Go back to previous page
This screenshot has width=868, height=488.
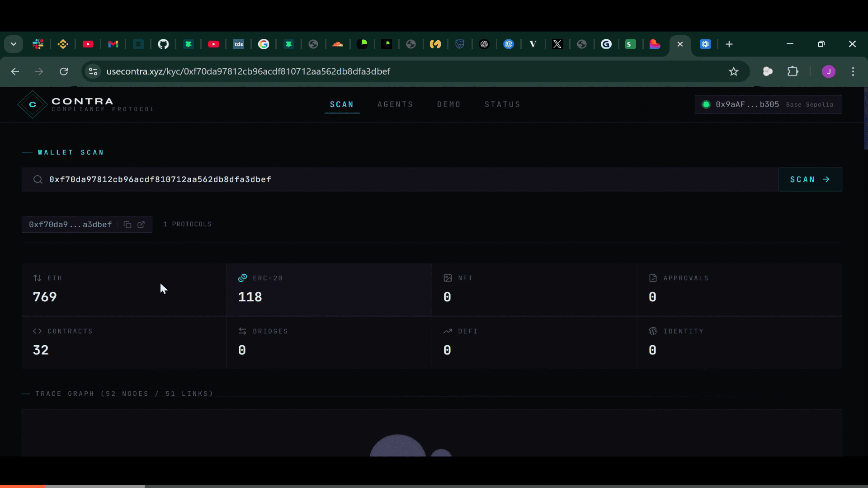point(15,71)
